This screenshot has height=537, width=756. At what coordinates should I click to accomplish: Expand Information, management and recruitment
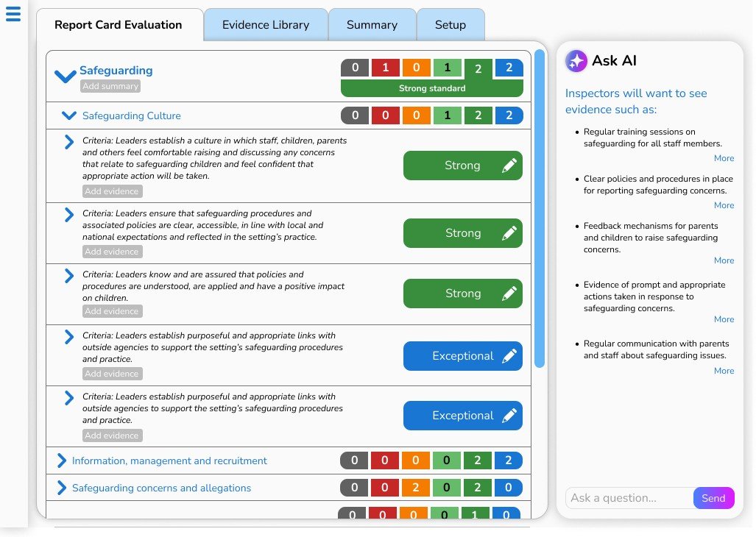click(62, 460)
